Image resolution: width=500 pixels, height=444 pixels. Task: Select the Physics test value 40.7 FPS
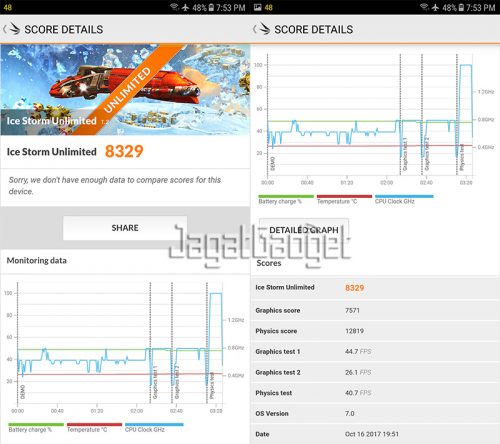(x=358, y=393)
